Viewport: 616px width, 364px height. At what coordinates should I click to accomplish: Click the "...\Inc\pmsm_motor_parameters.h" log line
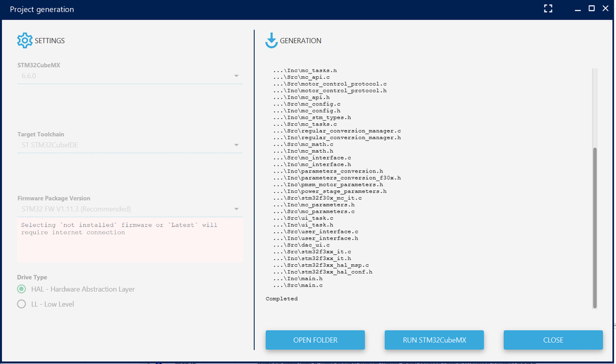pos(328,184)
